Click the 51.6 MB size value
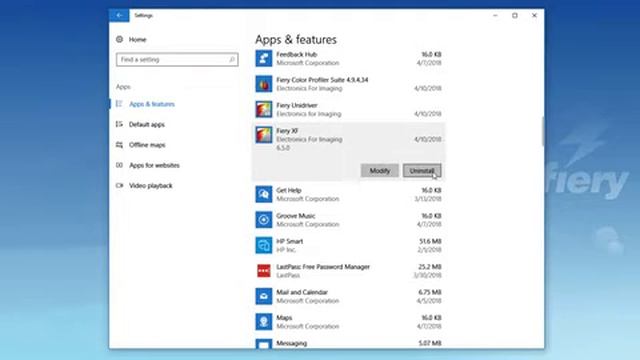 (x=430, y=241)
